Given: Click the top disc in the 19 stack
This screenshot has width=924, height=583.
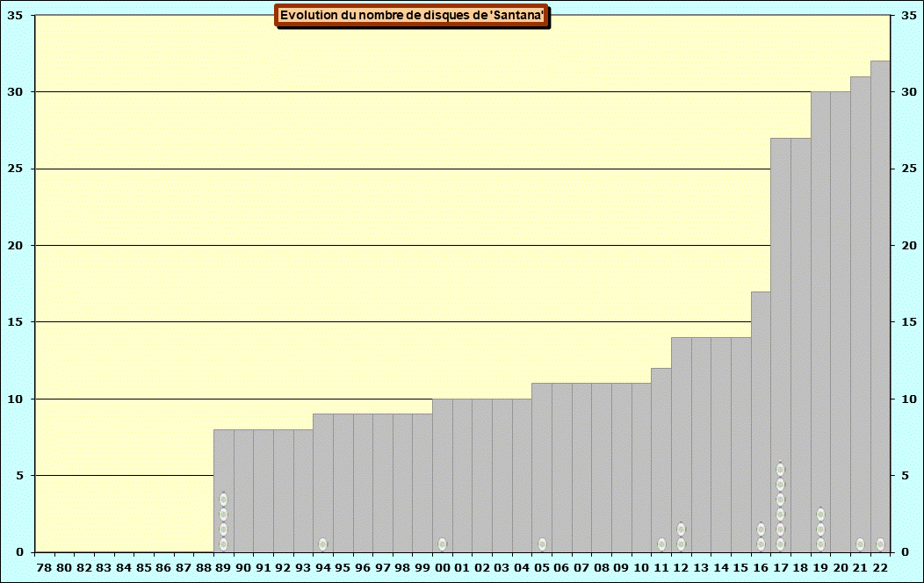Looking at the screenshot, I should coord(820,515).
